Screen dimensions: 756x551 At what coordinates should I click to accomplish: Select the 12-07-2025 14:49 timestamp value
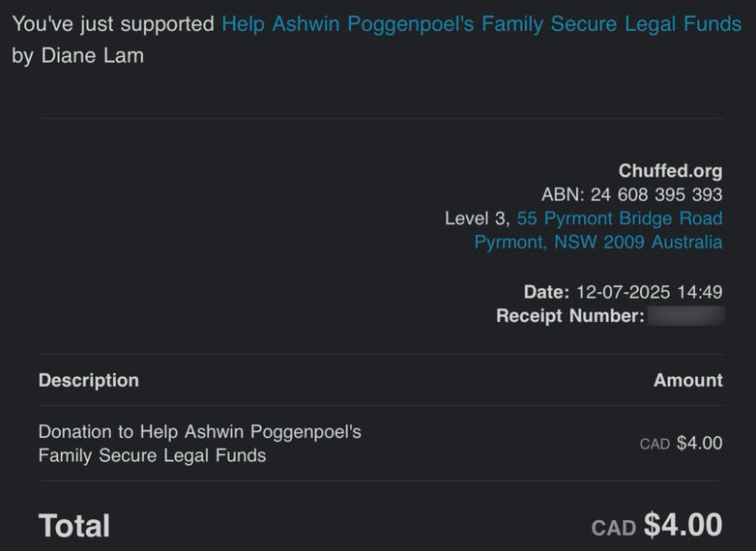tap(649, 292)
